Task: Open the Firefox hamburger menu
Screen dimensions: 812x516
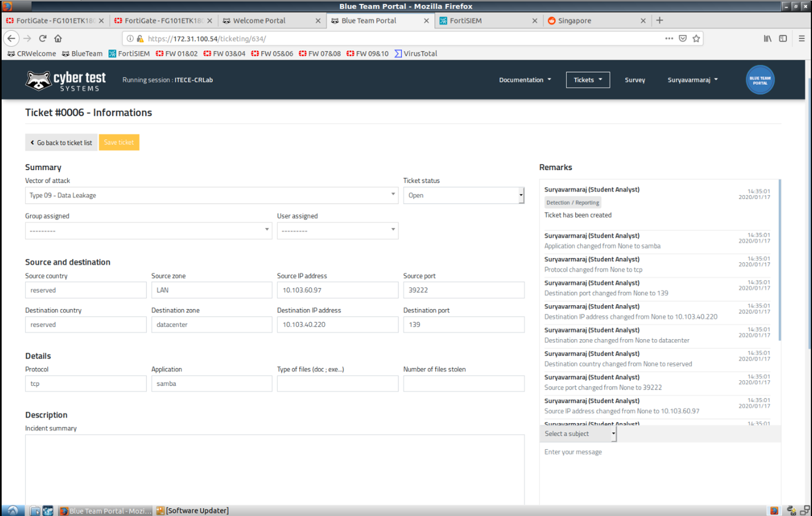Action: click(x=802, y=38)
